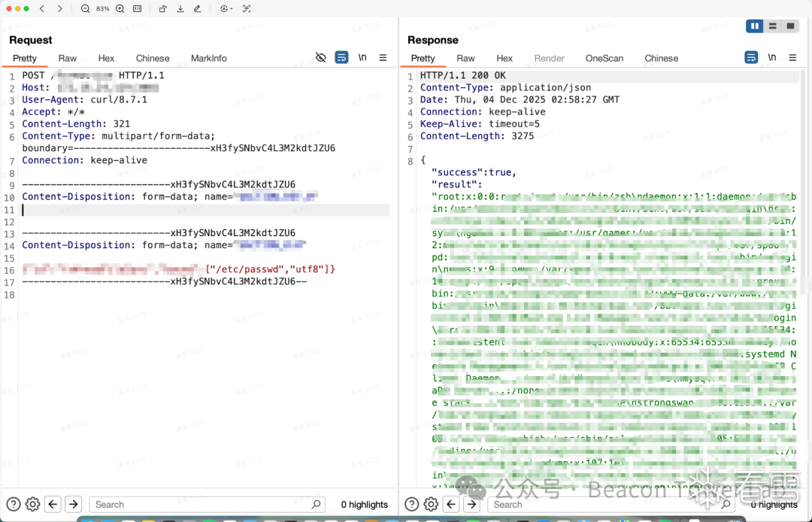Open the Response Chinese tab
The width and height of the screenshot is (812, 522).
(662, 59)
